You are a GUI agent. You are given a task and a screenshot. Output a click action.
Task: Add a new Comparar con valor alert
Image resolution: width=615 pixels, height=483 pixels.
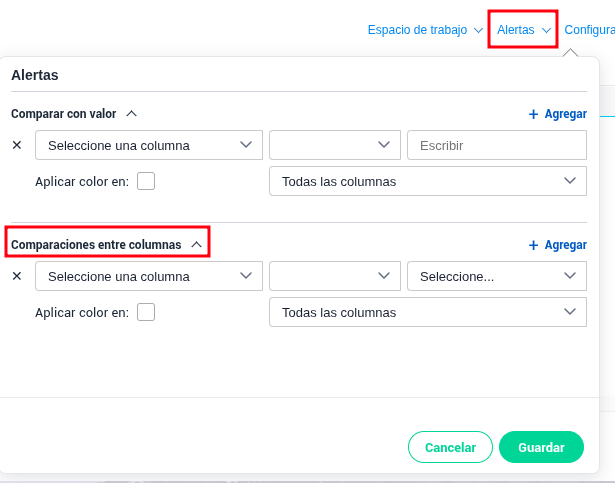pyautogui.click(x=558, y=114)
